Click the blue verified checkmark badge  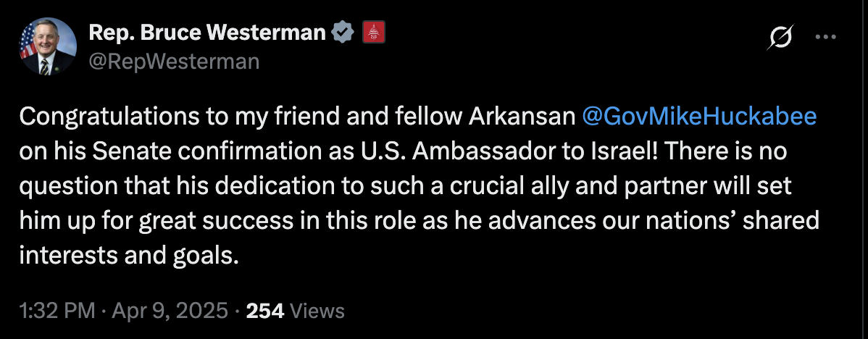pyautogui.click(x=341, y=33)
